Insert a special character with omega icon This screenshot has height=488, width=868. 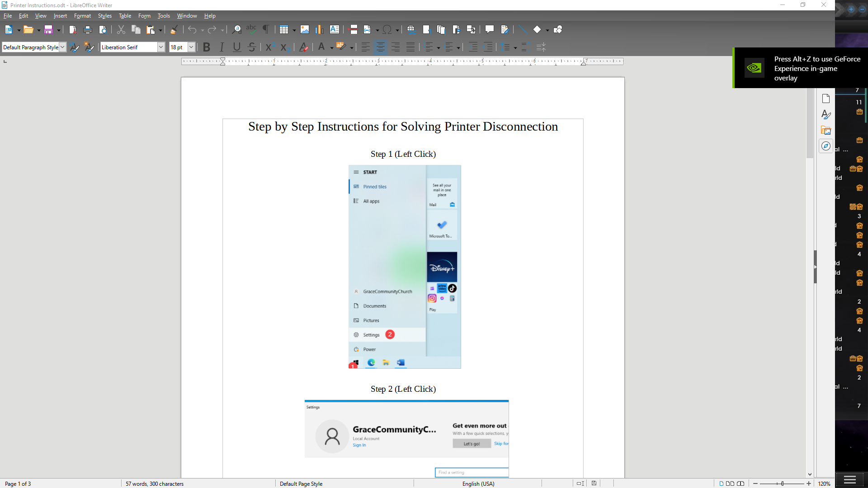click(387, 30)
